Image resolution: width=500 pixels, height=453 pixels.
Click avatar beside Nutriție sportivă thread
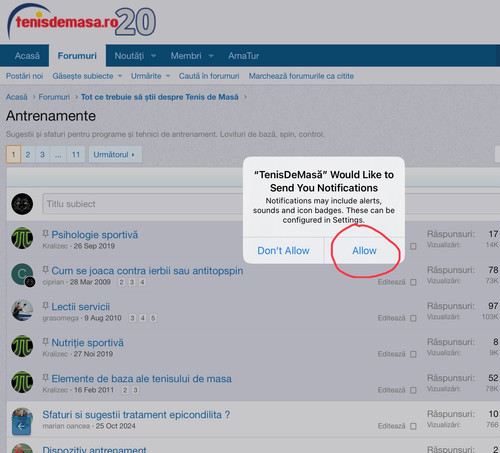click(22, 346)
